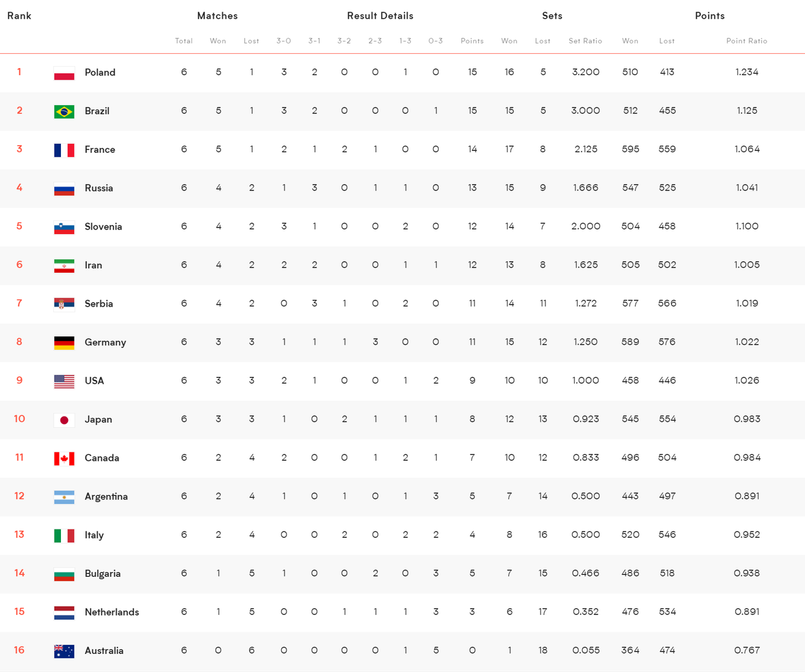Click the France flag icon

(64, 150)
